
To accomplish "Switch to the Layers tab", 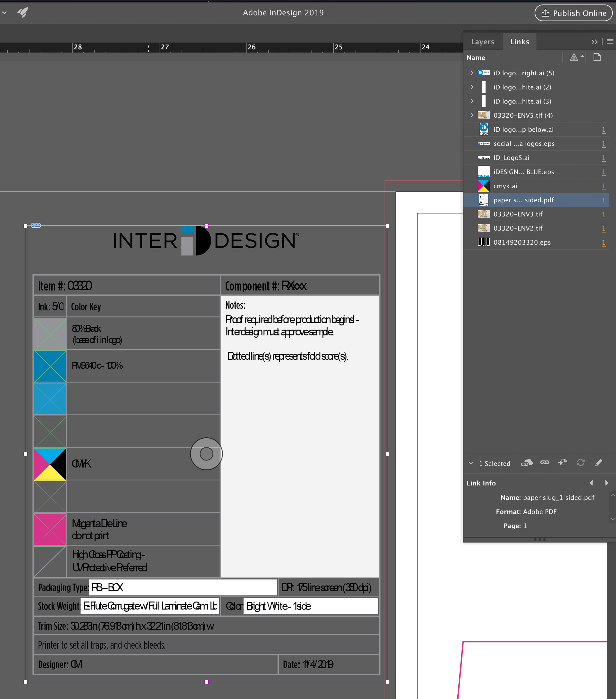I will point(482,41).
